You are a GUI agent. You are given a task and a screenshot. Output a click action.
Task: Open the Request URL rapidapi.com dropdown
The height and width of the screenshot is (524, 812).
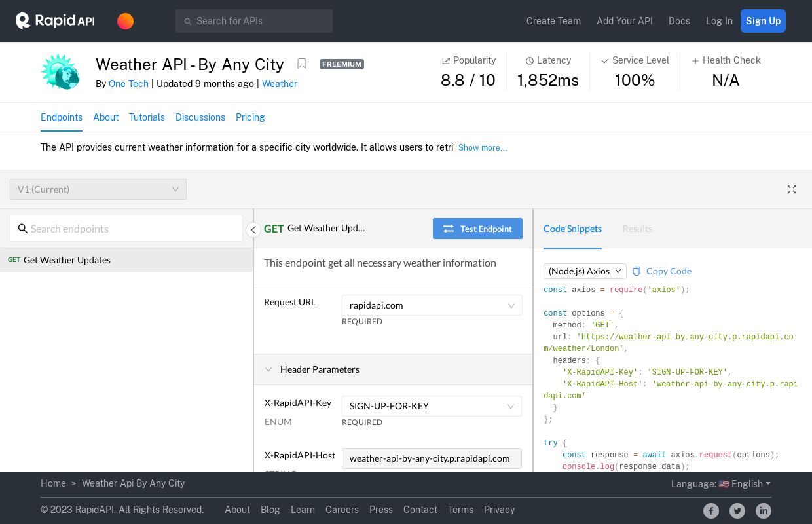click(432, 305)
